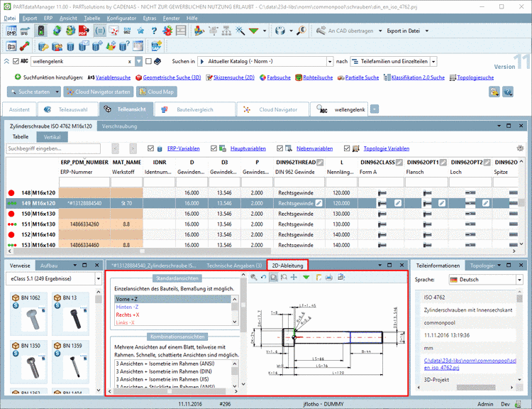Open Teilefamilien und Einzelteilen dropdown

(x=433, y=62)
